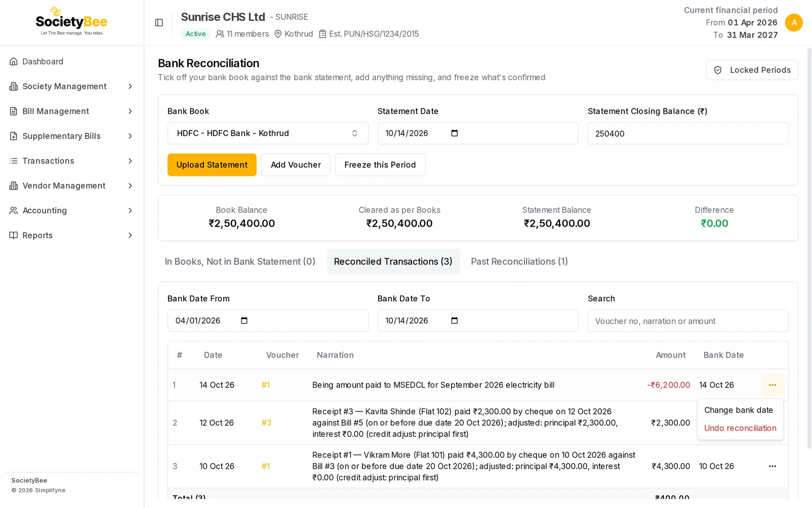Switch to In Books, Not in Bank Statement tab

coord(240,262)
